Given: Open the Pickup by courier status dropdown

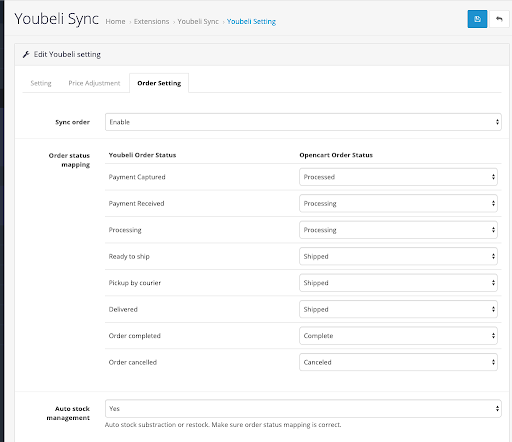Looking at the screenshot, I should pyautogui.click(x=398, y=283).
